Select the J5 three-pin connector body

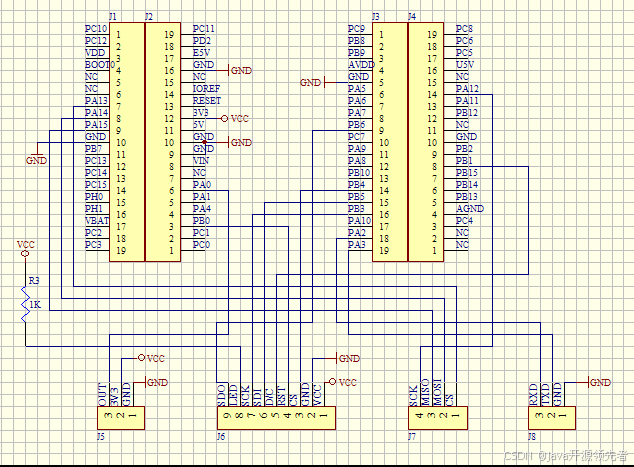coord(121,418)
